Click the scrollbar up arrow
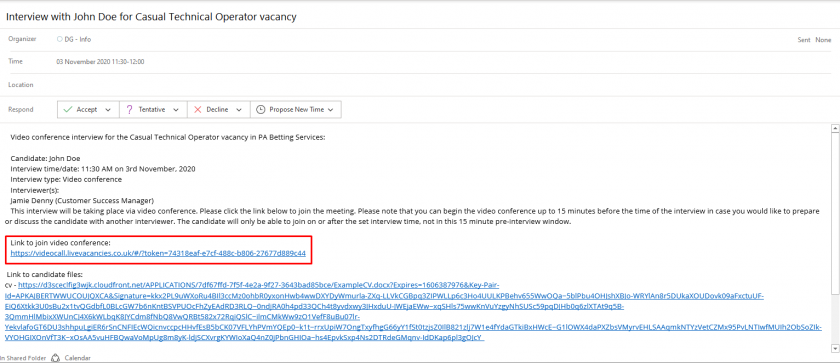This screenshot has width=840, height=363. [x=835, y=128]
